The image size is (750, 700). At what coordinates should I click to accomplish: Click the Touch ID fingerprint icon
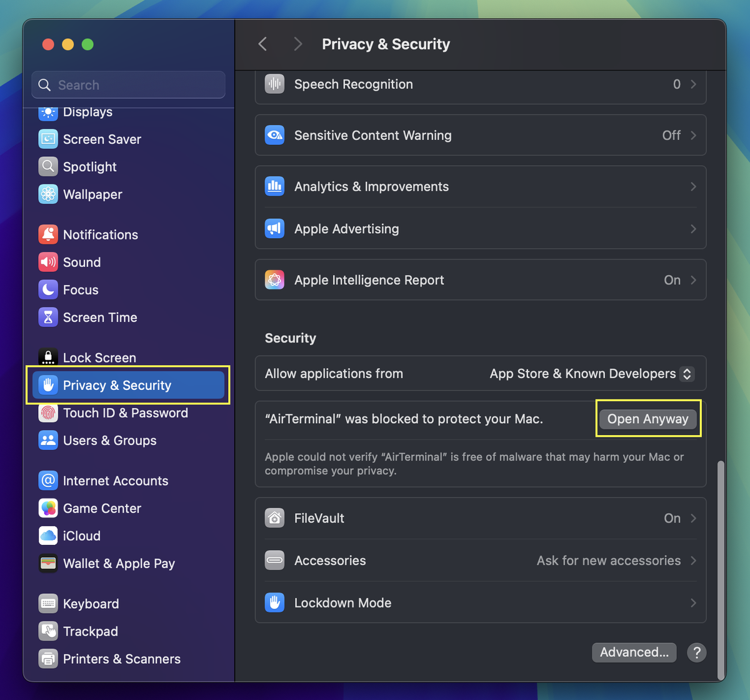48,412
